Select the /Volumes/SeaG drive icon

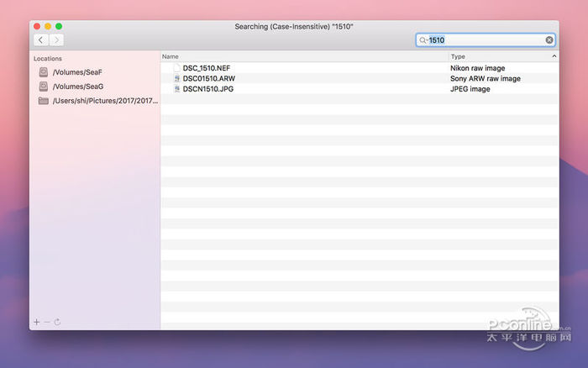coord(44,87)
